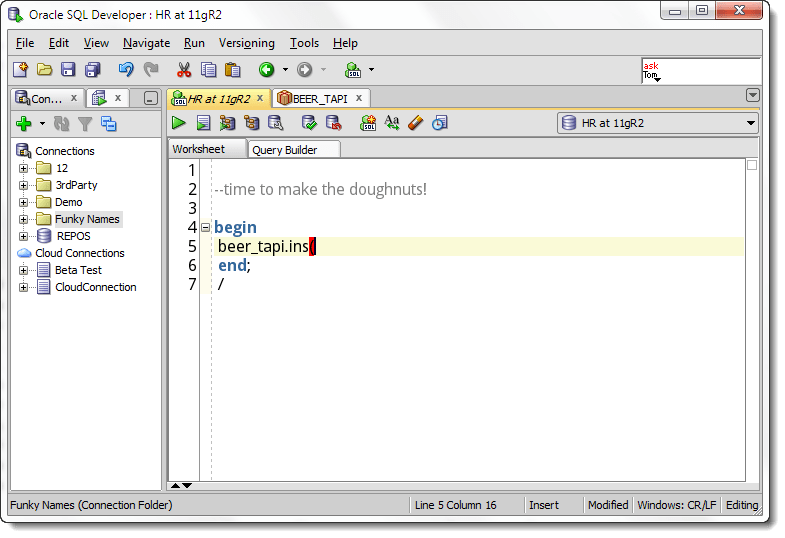Click the ask Tom search field
The width and height of the screenshot is (785, 538).
(x=701, y=71)
